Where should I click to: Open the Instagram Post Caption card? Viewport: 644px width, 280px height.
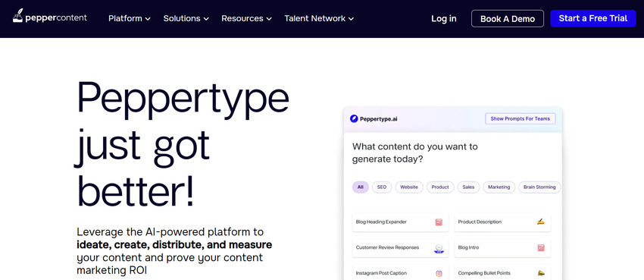(x=401, y=272)
